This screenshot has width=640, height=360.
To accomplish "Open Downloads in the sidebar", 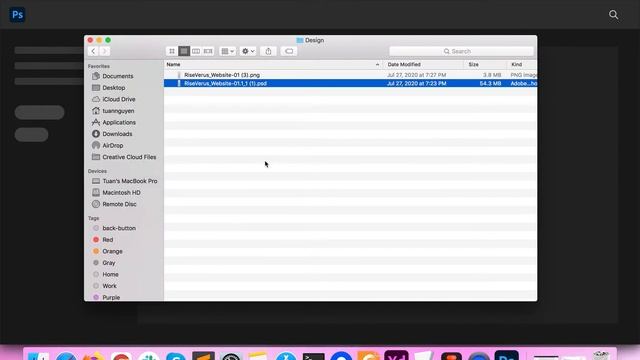I will (x=117, y=134).
